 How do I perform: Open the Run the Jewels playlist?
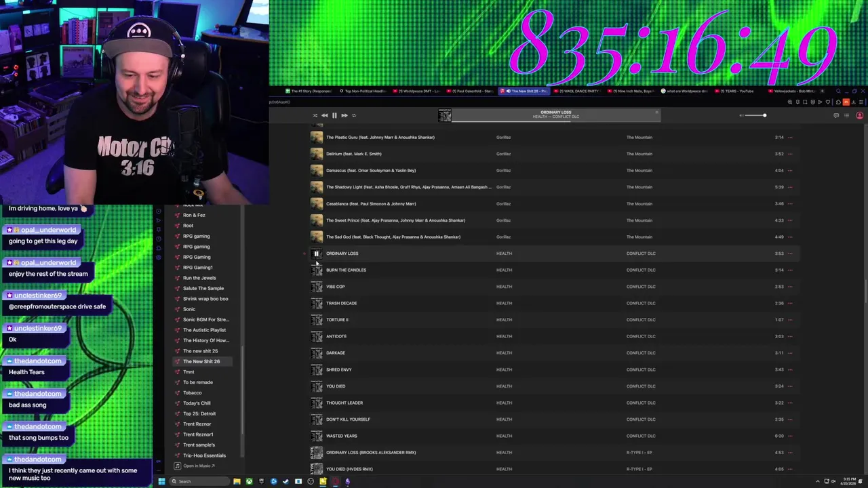click(x=199, y=278)
